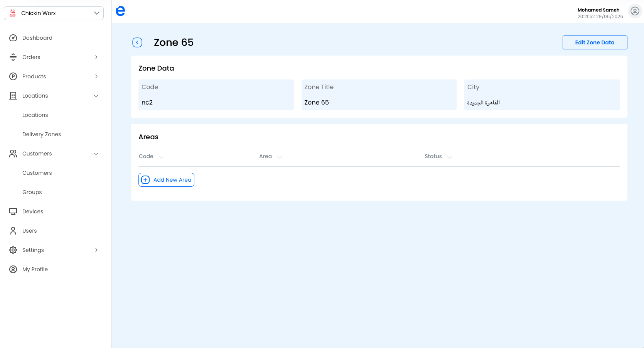Viewport: 644px width, 348px height.
Task: Open Dashboard from the sidebar
Action: pyautogui.click(x=37, y=38)
